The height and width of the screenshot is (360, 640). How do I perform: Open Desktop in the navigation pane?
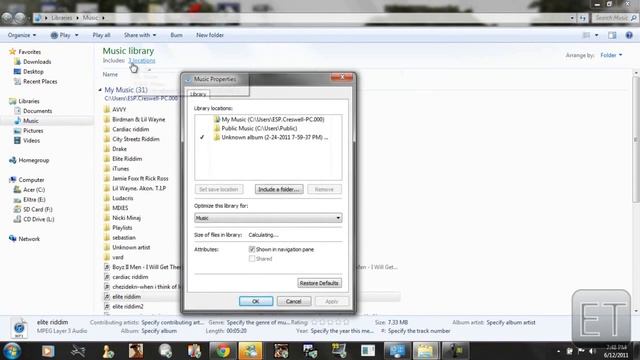pos(33,71)
